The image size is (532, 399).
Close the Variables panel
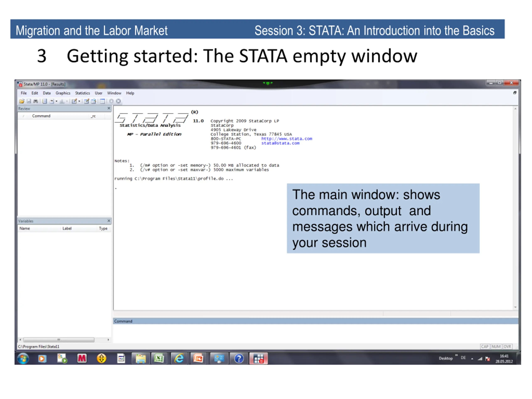[x=109, y=221]
